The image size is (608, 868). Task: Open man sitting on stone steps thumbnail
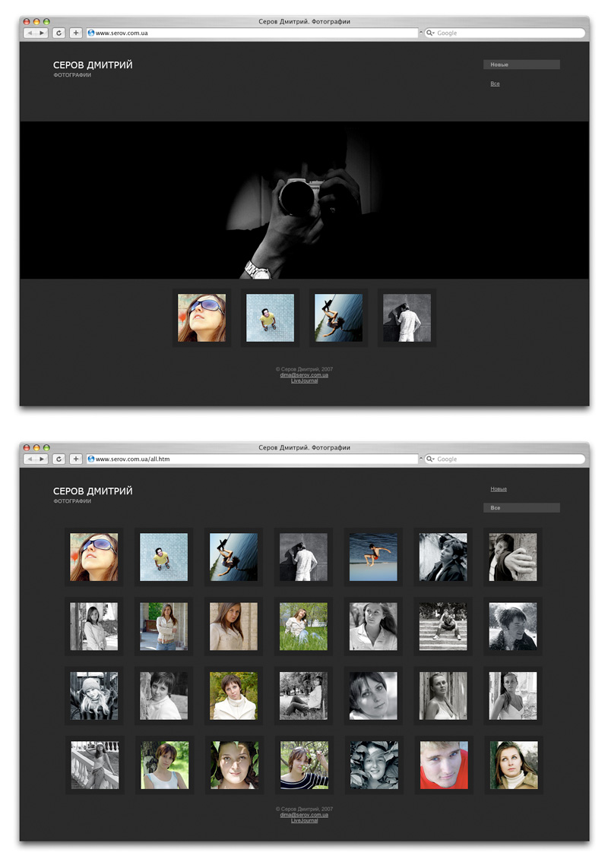[443, 626]
